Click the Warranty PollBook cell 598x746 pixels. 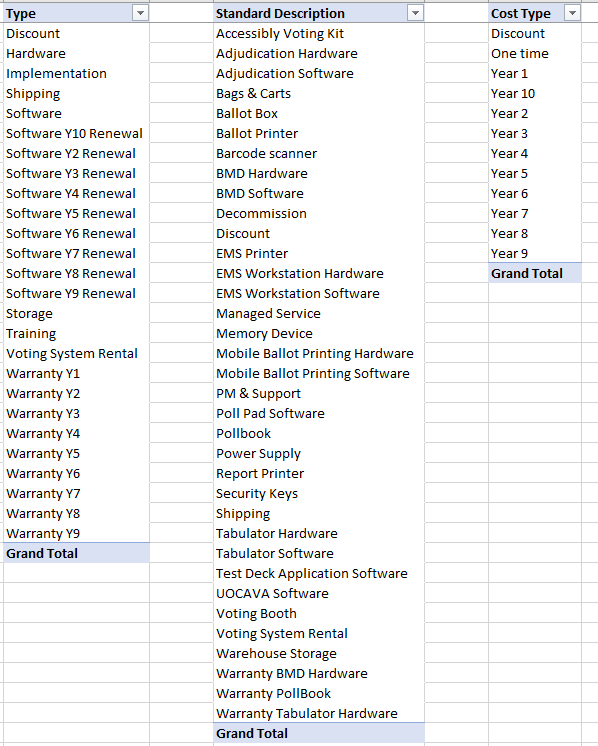click(x=319, y=693)
